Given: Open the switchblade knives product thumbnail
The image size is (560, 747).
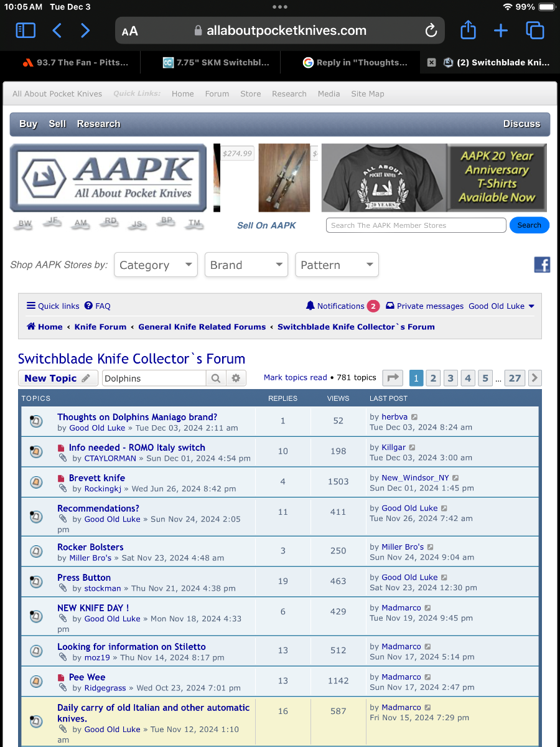Looking at the screenshot, I should pyautogui.click(x=284, y=178).
